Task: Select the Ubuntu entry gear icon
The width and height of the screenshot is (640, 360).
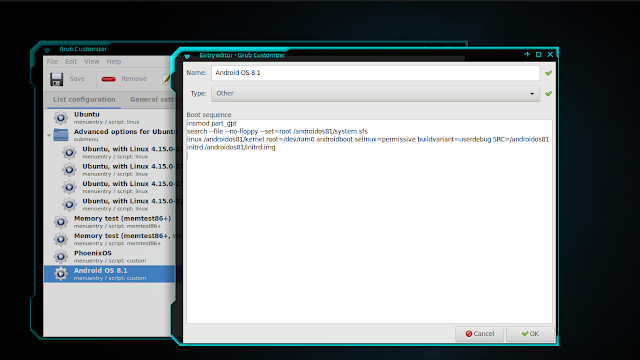Action: coord(61,118)
